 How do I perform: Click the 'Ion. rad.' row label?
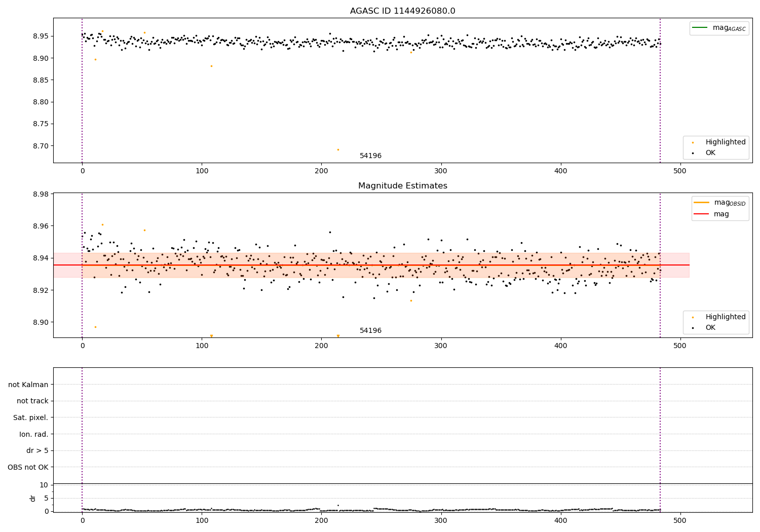(34, 434)
